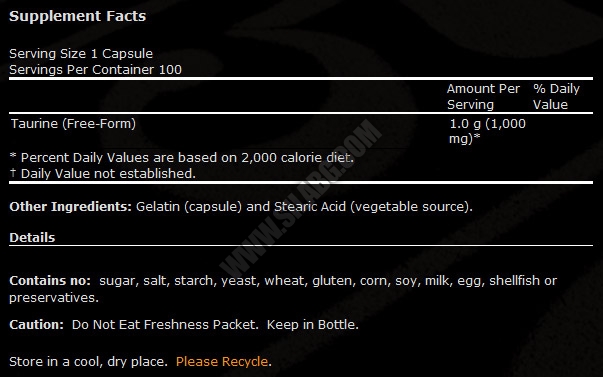Click the Contains no label
The image size is (603, 377).
point(50,280)
